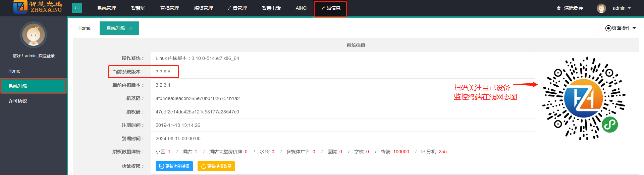Click the QR code image
644x175 pixels.
(x=584, y=98)
